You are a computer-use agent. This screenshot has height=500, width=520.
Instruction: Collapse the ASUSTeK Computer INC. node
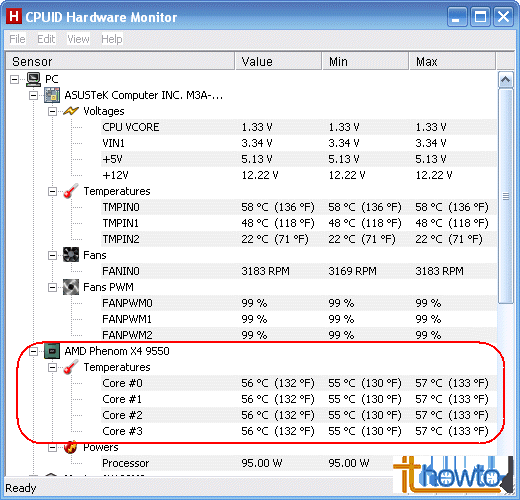click(x=33, y=95)
